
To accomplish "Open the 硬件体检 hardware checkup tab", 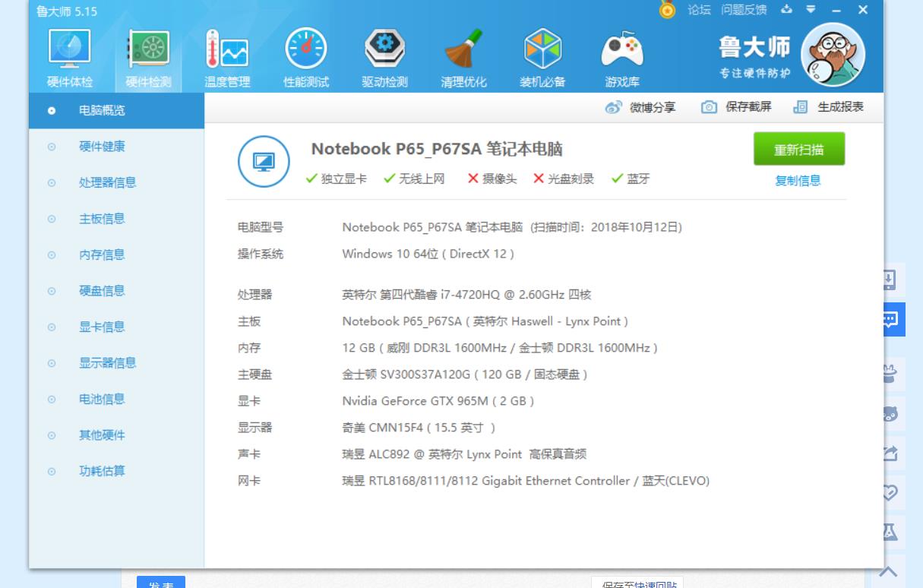I will pyautogui.click(x=70, y=59).
